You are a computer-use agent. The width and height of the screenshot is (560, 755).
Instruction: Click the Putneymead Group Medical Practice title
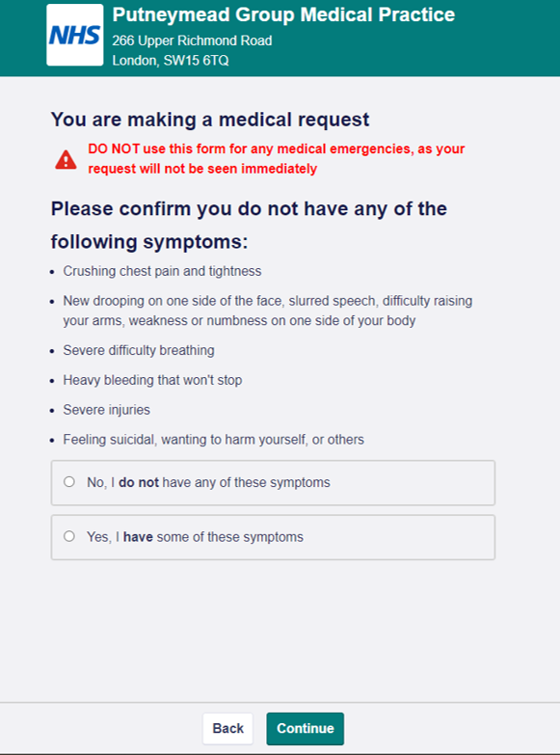coord(283,14)
